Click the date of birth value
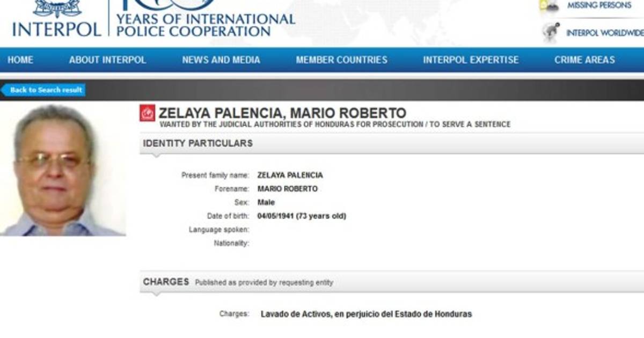The width and height of the screenshot is (644, 338). tap(302, 216)
